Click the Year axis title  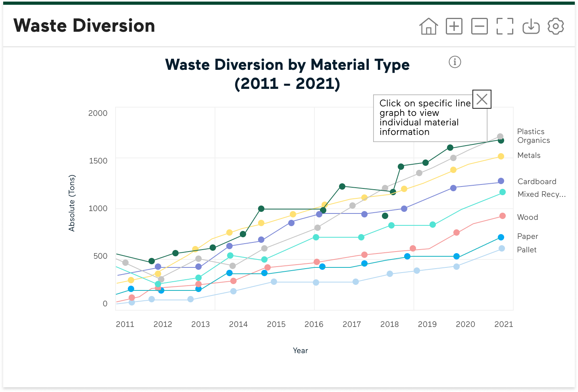(301, 351)
